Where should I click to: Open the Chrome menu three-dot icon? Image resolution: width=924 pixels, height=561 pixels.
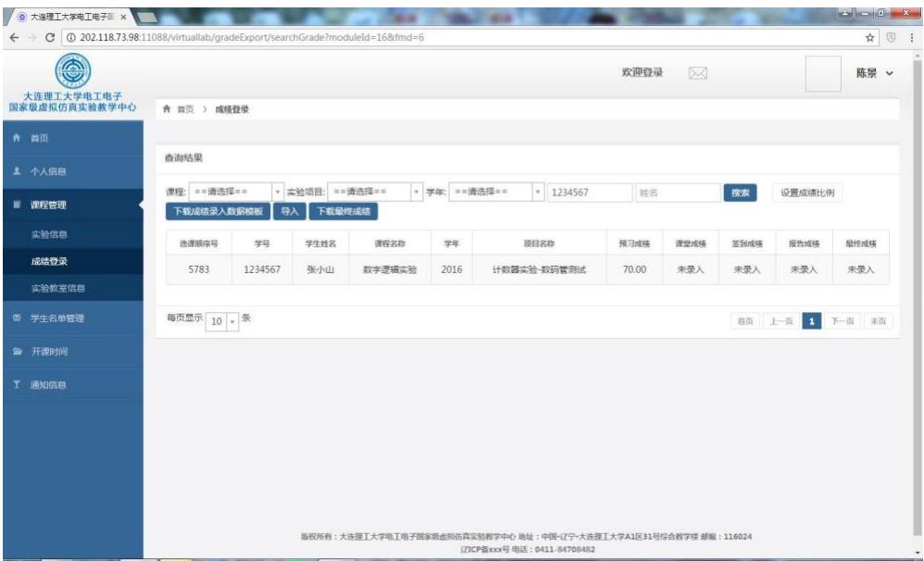(x=912, y=37)
